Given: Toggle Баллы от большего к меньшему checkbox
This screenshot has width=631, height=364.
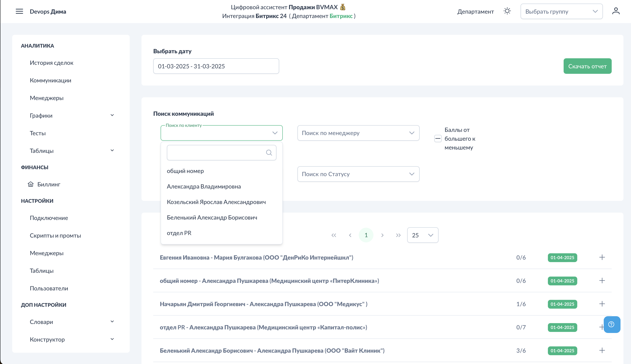Looking at the screenshot, I should point(438,139).
